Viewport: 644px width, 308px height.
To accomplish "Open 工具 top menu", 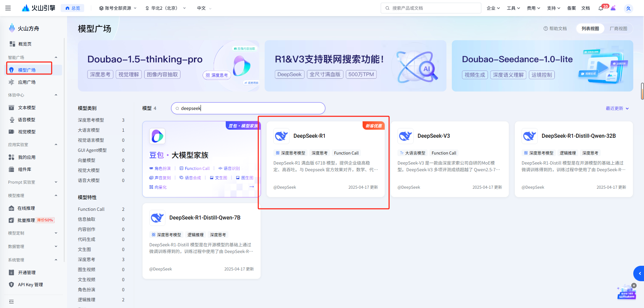I will tap(513, 8).
